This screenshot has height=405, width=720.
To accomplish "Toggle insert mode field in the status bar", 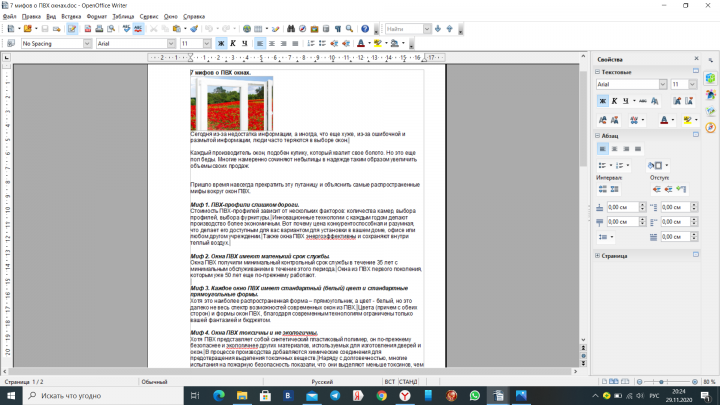I will click(x=389, y=382).
